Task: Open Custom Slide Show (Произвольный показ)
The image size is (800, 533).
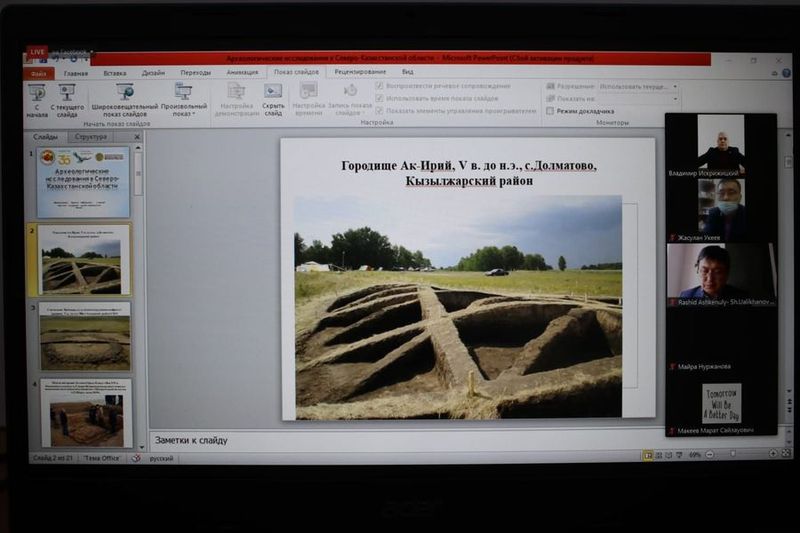Action: (184, 92)
